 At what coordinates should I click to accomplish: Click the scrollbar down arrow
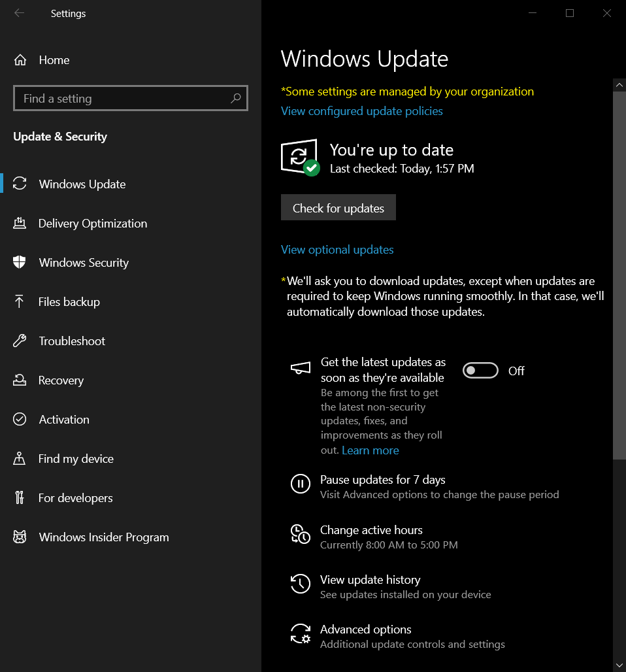tap(619, 665)
